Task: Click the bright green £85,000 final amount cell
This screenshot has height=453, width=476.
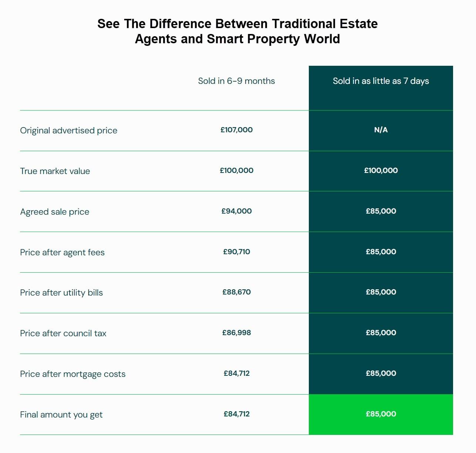Action: 381,414
